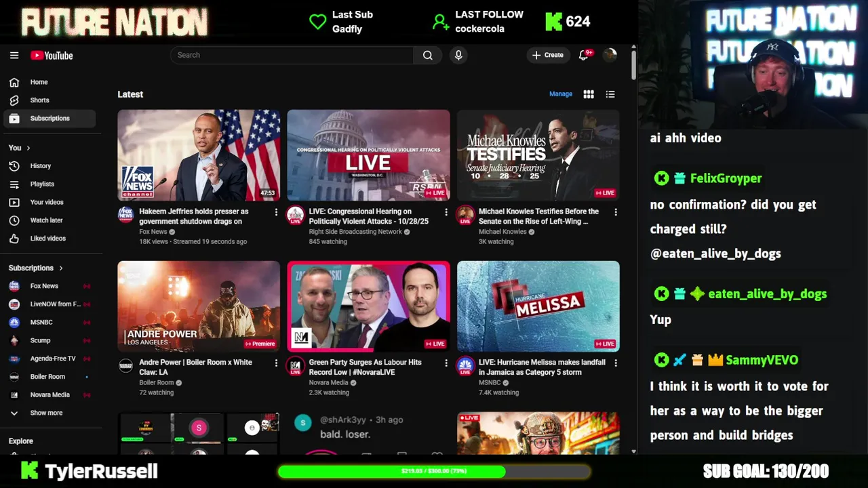Open the notifications bell
The height and width of the screenshot is (488, 868).
click(583, 56)
